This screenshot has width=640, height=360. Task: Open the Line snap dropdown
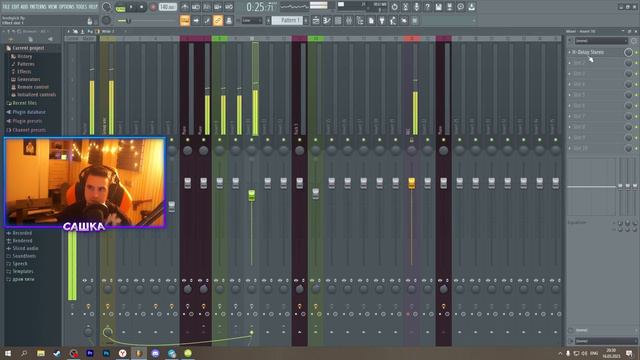pyautogui.click(x=251, y=20)
